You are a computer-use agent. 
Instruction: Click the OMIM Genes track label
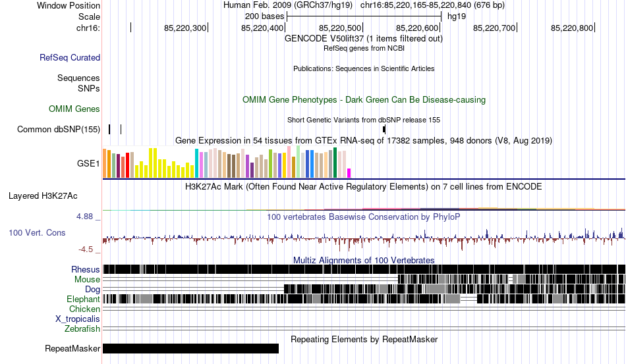point(74,109)
